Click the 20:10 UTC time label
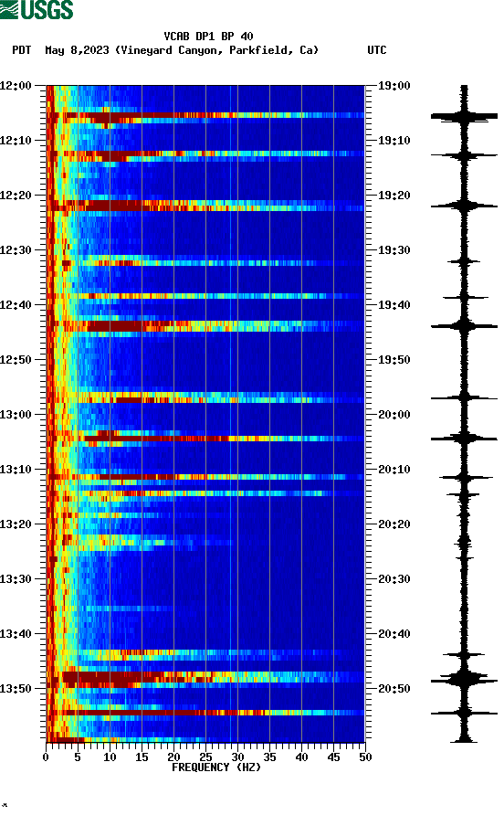 tap(394, 470)
